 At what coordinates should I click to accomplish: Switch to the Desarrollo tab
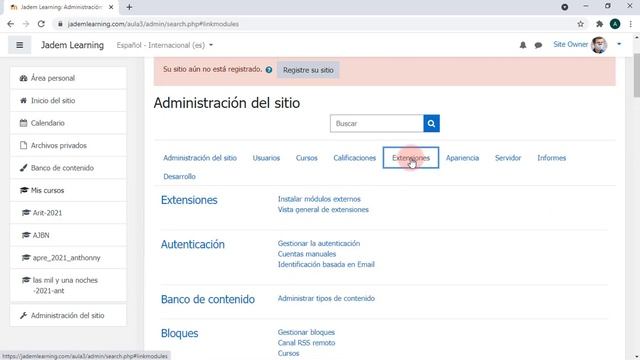pos(180,177)
